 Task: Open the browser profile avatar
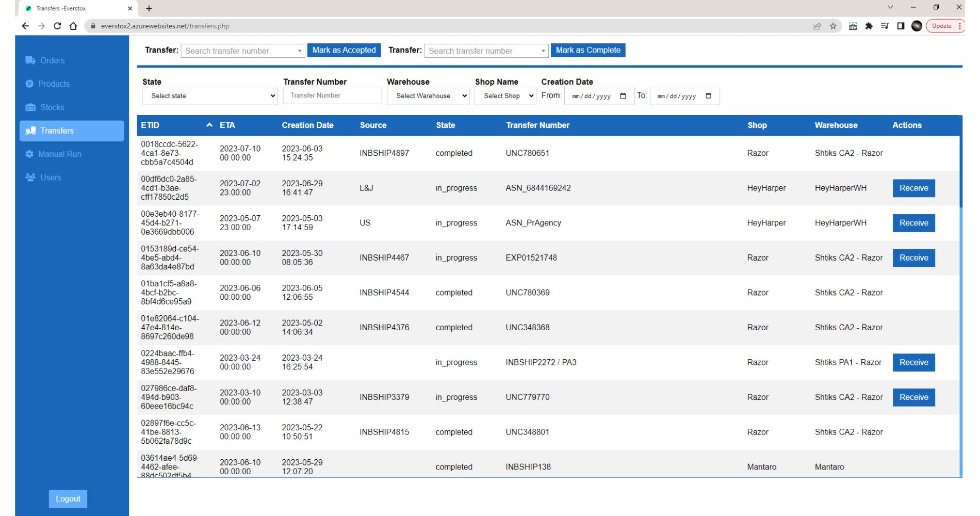click(917, 26)
